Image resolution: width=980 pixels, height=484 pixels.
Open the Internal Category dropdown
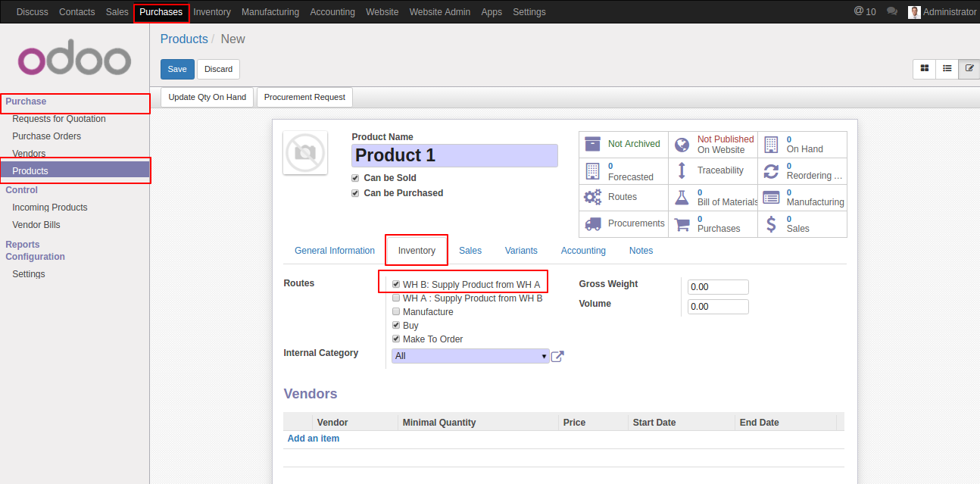pyautogui.click(x=470, y=356)
